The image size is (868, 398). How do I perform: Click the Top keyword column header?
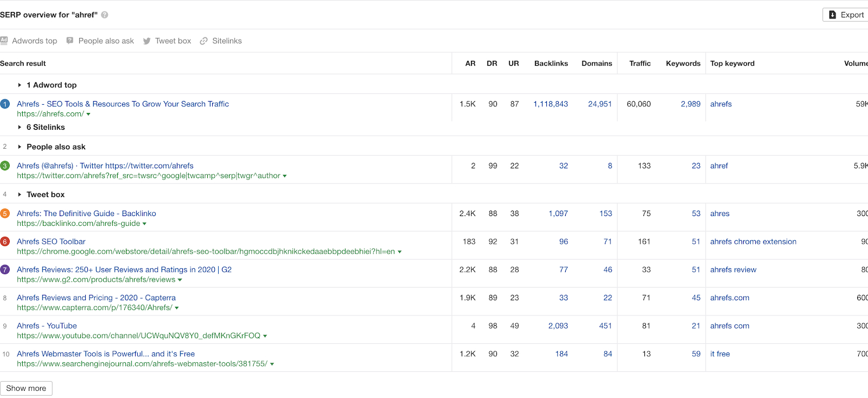[732, 64]
